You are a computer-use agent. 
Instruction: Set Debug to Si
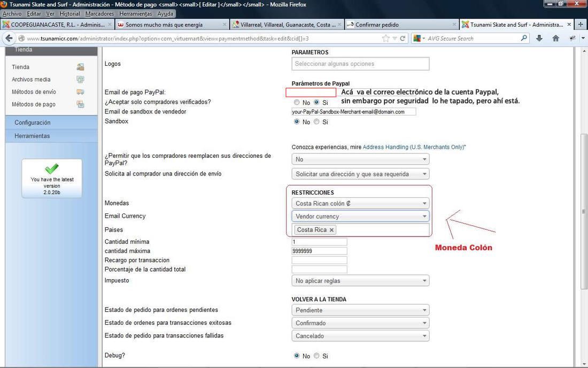pos(316,356)
